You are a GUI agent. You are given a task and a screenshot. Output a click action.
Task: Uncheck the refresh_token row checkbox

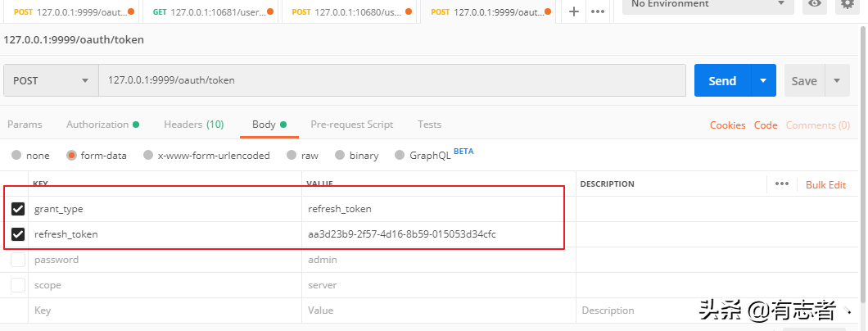(18, 234)
